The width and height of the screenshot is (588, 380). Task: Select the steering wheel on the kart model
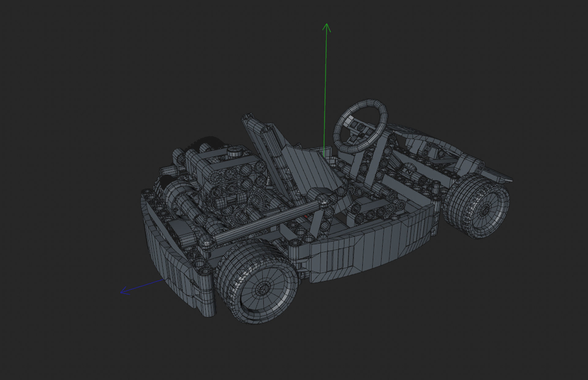coord(360,126)
